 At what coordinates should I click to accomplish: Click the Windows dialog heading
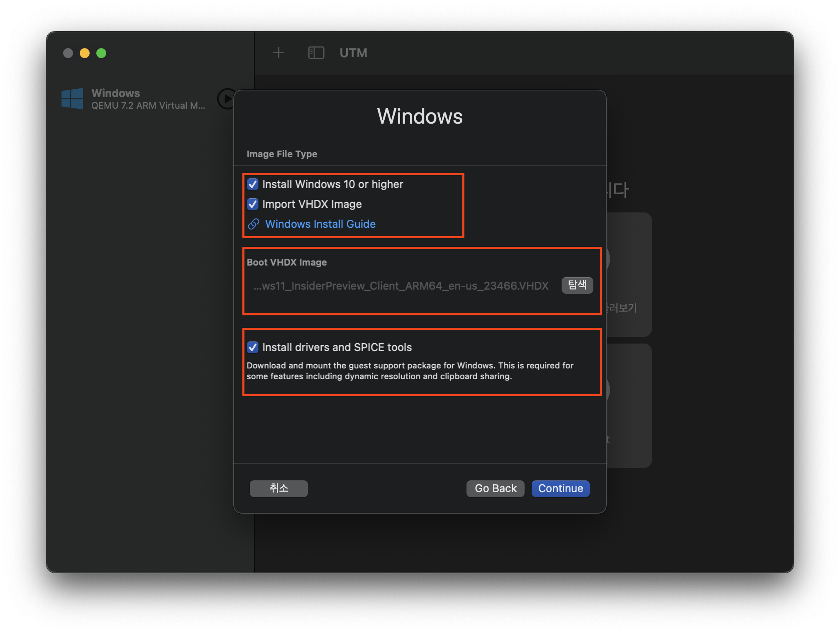pos(420,116)
